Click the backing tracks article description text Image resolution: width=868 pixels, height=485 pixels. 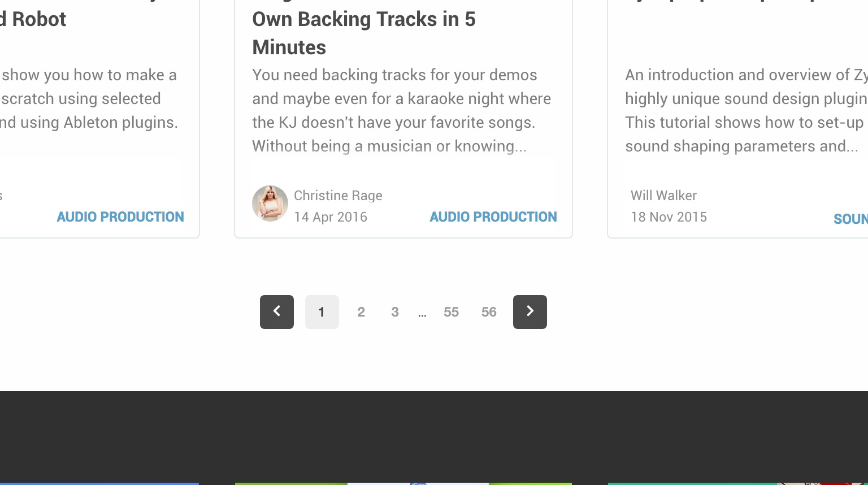(401, 110)
